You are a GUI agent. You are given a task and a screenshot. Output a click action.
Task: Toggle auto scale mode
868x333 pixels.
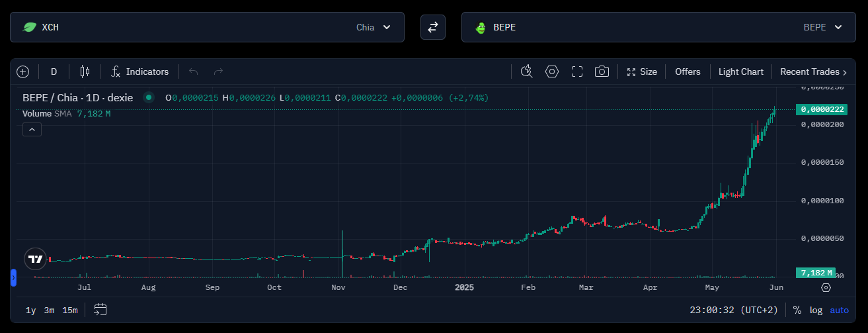pyautogui.click(x=839, y=310)
